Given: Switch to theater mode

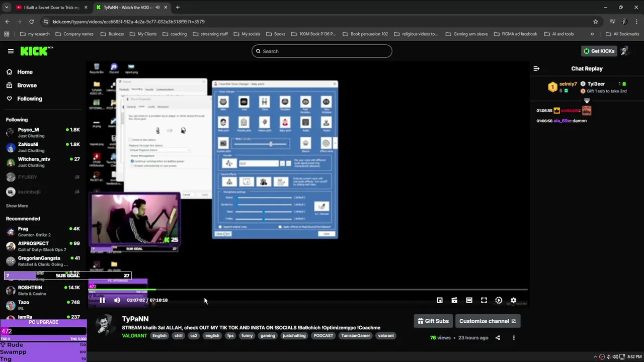Looking at the screenshot, I should click(469, 300).
